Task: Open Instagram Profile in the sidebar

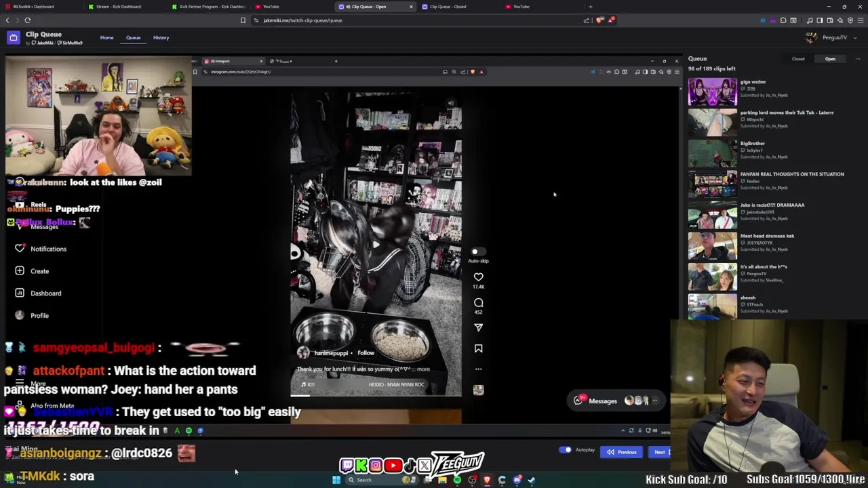Action: tap(33, 316)
